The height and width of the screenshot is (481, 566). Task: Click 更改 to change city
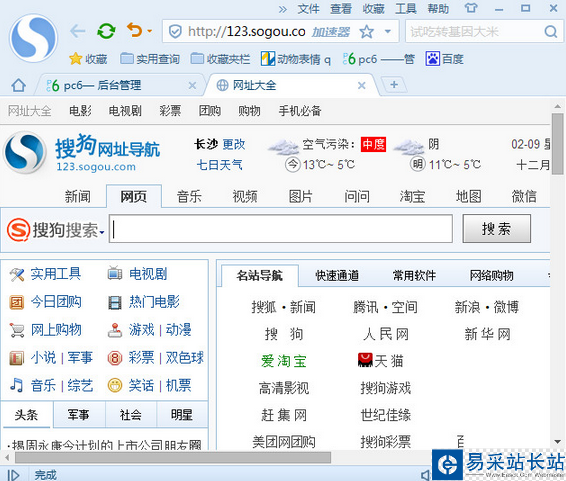tap(234, 144)
